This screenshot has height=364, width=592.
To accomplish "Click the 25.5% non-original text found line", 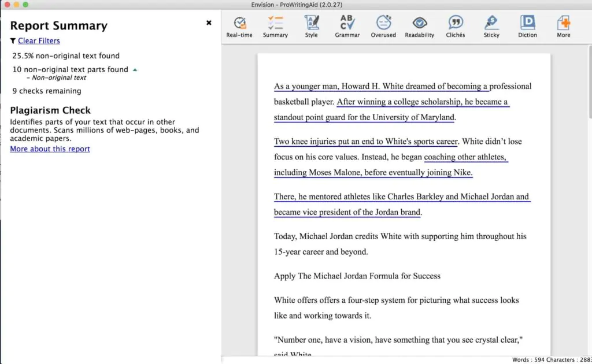I will coord(66,56).
